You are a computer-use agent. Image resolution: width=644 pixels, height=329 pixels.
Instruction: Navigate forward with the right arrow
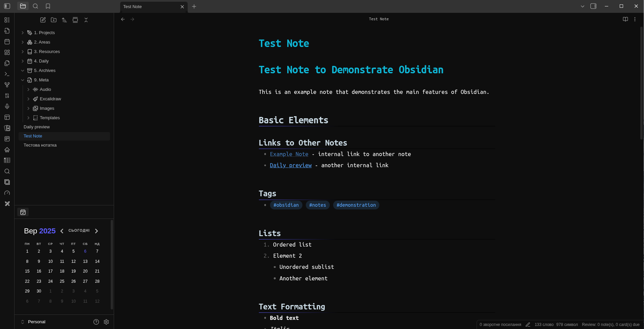pos(132,19)
